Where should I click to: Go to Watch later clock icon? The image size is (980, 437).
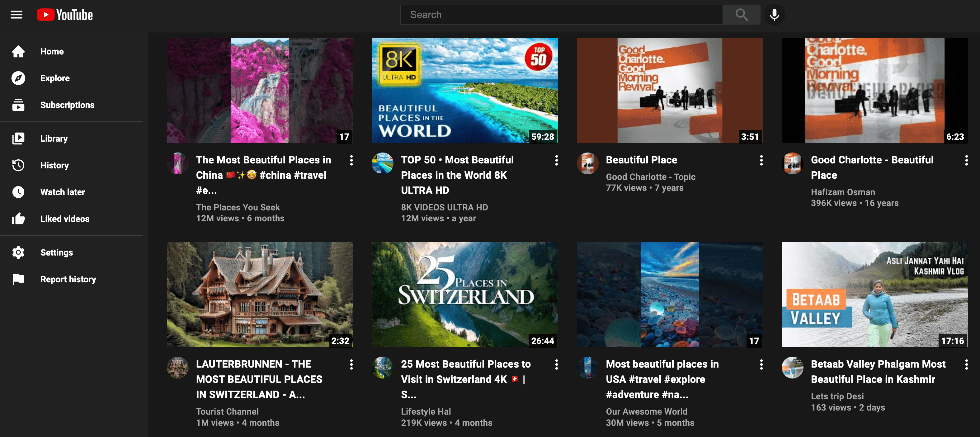18,192
